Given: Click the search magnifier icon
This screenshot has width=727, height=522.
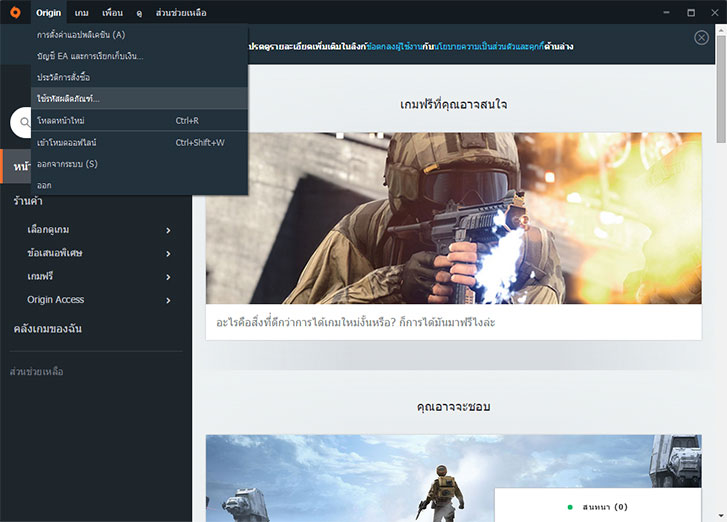Looking at the screenshot, I should coord(25,122).
